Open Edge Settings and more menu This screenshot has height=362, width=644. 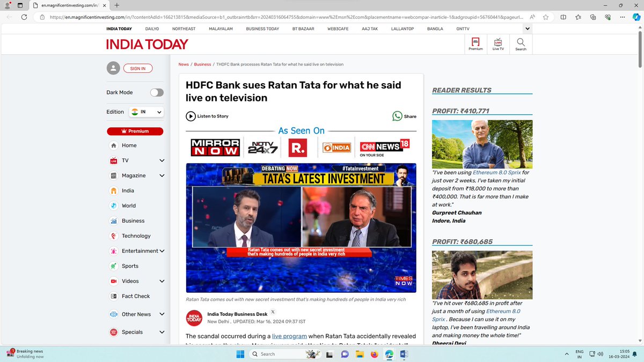623,17
